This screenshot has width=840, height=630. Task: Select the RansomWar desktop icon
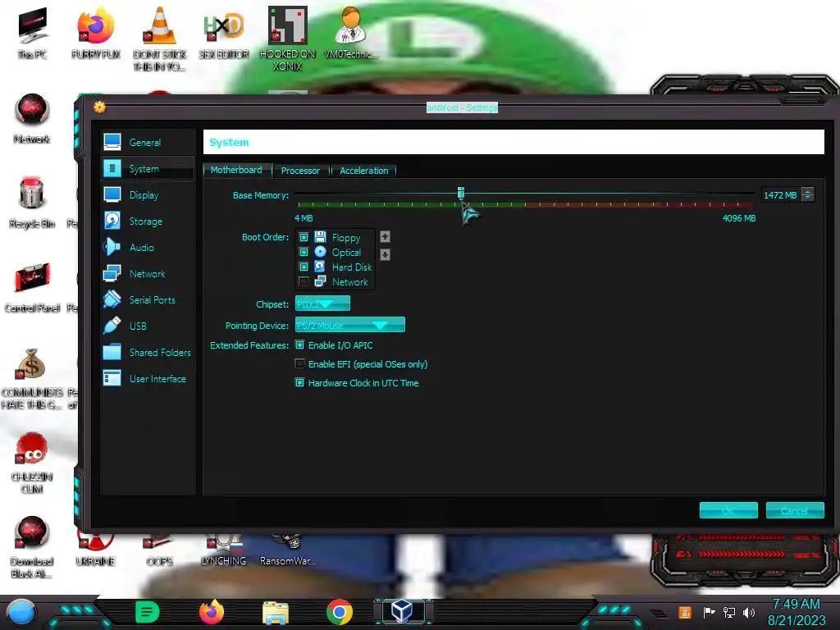(288, 550)
